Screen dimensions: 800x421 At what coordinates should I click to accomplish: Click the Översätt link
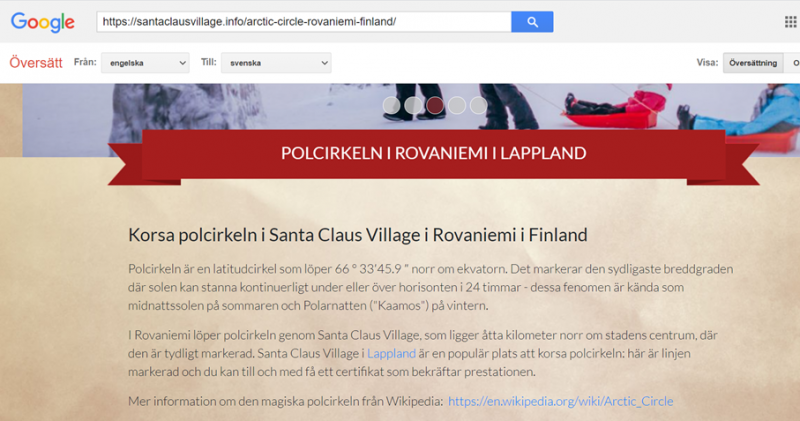coord(36,63)
